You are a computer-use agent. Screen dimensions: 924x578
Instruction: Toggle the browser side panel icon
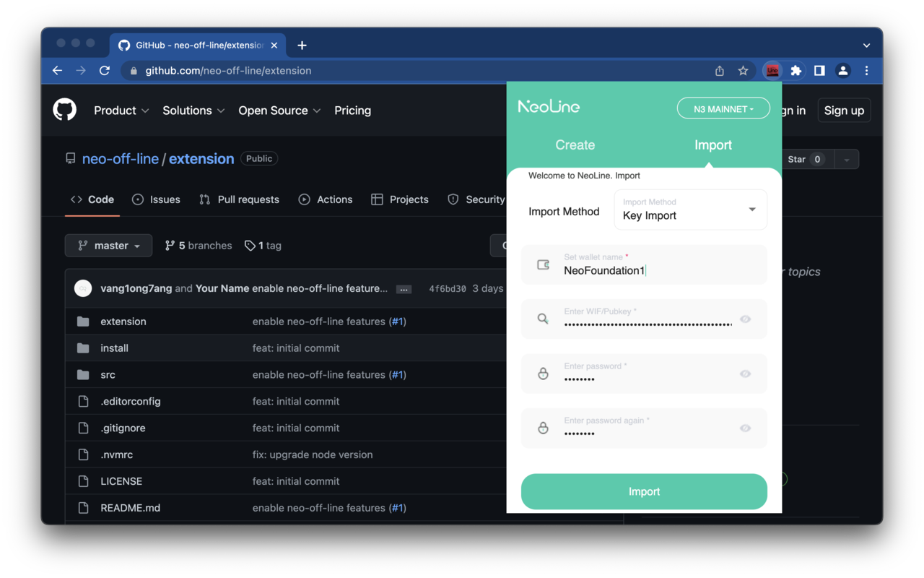coord(819,71)
